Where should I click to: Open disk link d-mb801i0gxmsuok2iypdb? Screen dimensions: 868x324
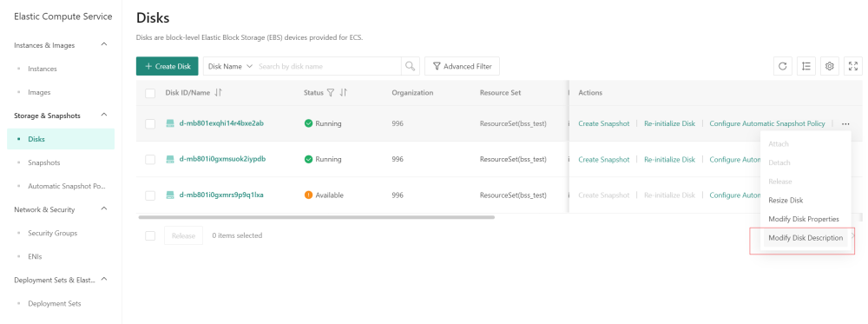(x=222, y=159)
